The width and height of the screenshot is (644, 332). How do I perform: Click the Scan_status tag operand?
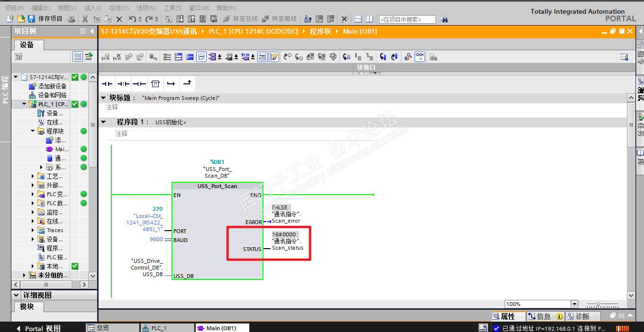coord(287,244)
